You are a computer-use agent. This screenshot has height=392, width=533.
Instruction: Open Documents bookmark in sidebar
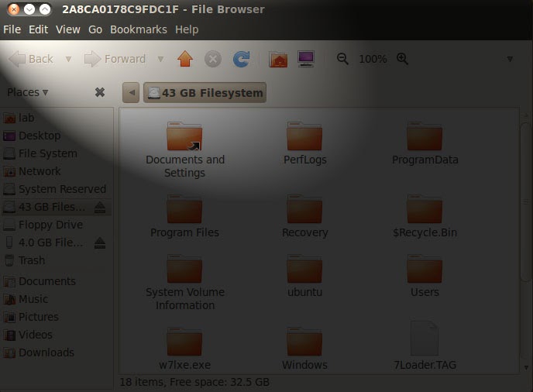57,281
